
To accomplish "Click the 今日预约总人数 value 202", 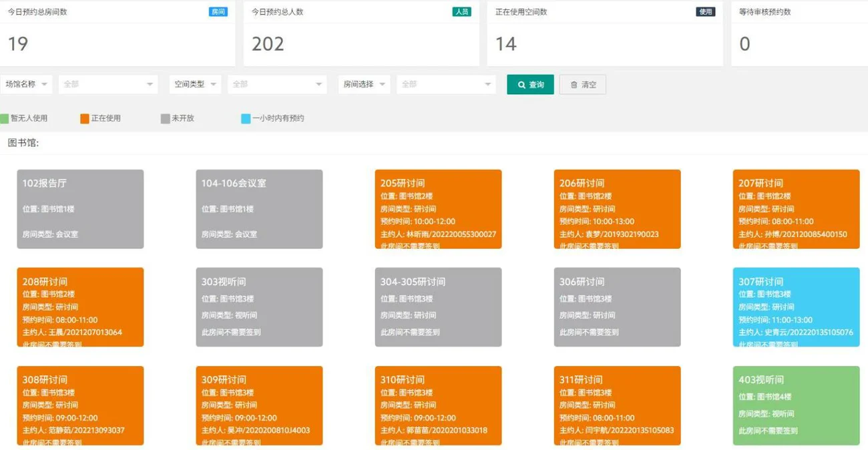I will pos(268,44).
